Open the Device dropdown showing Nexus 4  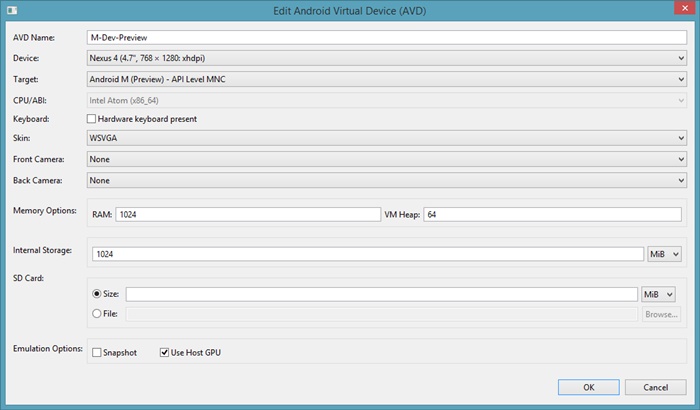(387, 58)
